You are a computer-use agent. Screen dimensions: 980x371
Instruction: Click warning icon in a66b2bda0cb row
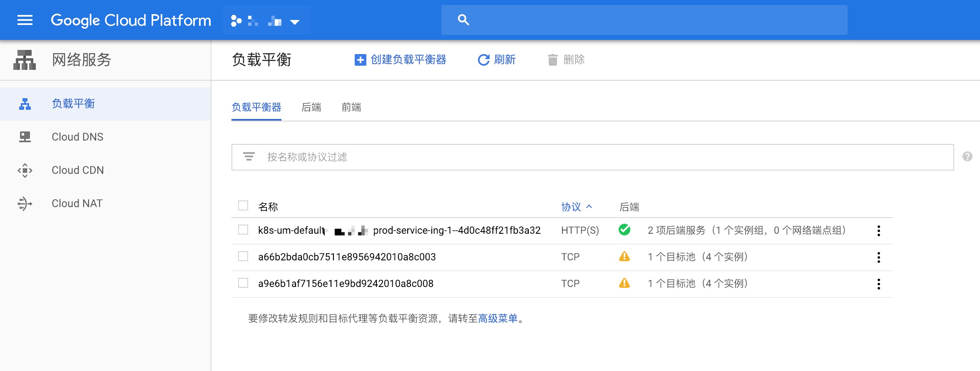pyautogui.click(x=624, y=256)
